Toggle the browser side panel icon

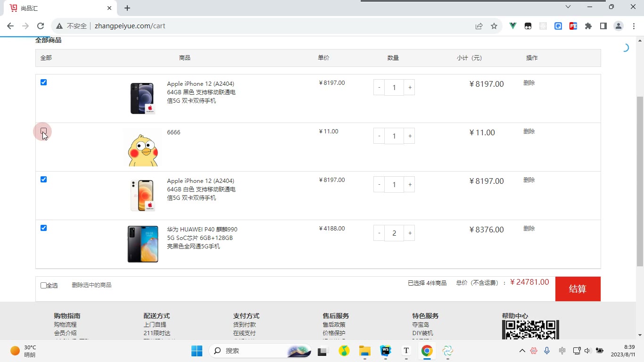point(603,26)
